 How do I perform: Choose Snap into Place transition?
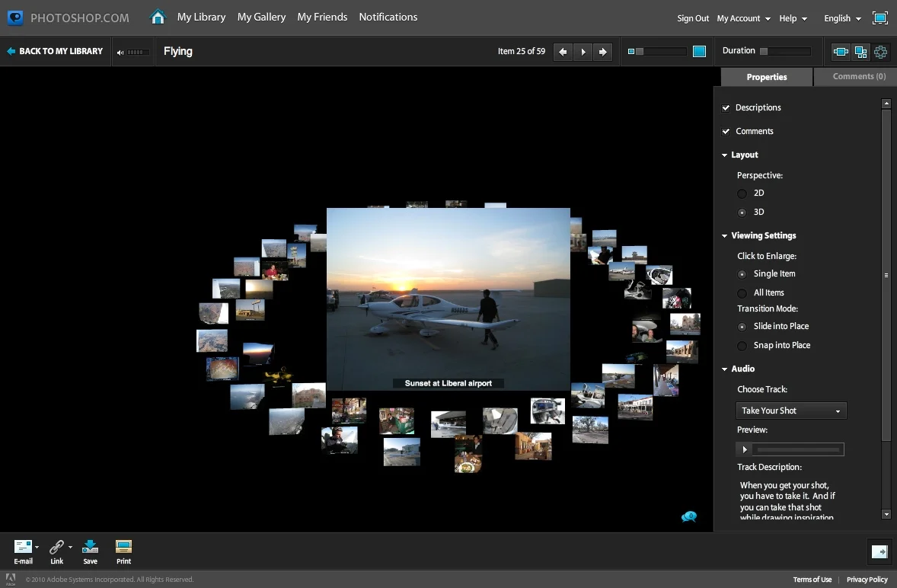pos(742,346)
